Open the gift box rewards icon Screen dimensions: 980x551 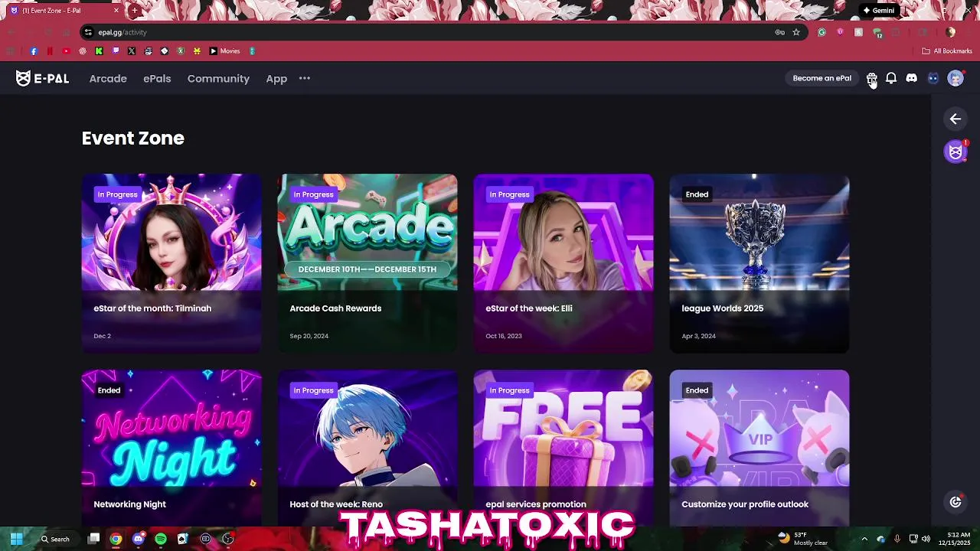(x=871, y=78)
